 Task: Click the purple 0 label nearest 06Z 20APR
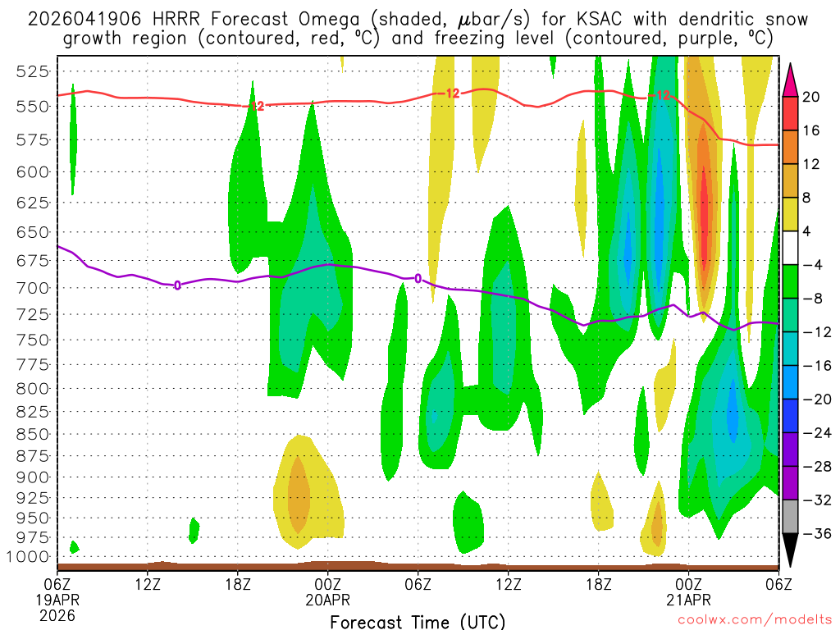click(418, 279)
